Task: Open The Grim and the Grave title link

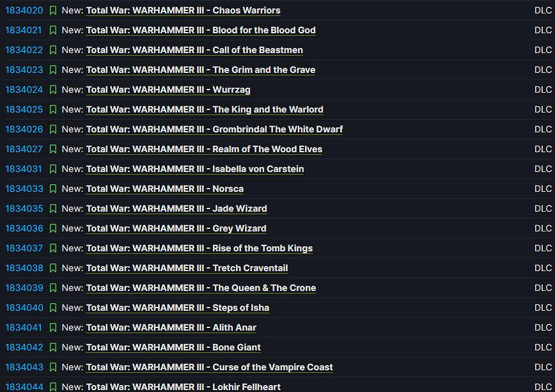Action: tap(200, 70)
